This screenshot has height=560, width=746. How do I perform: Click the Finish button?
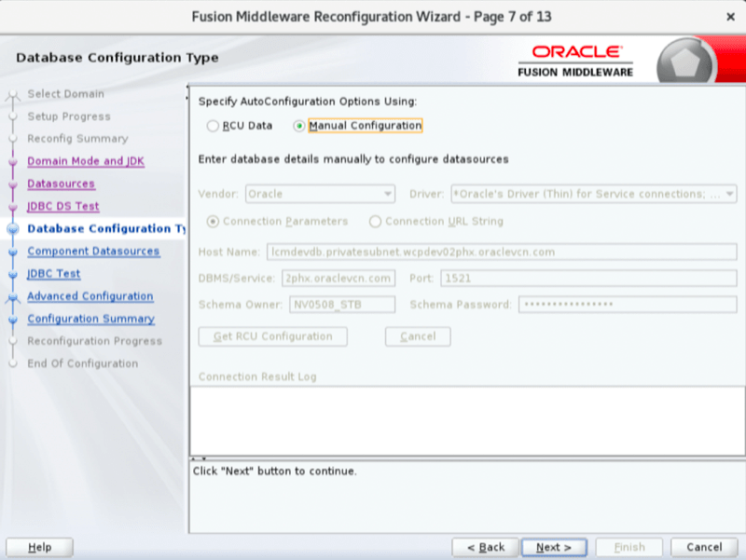coord(629,547)
